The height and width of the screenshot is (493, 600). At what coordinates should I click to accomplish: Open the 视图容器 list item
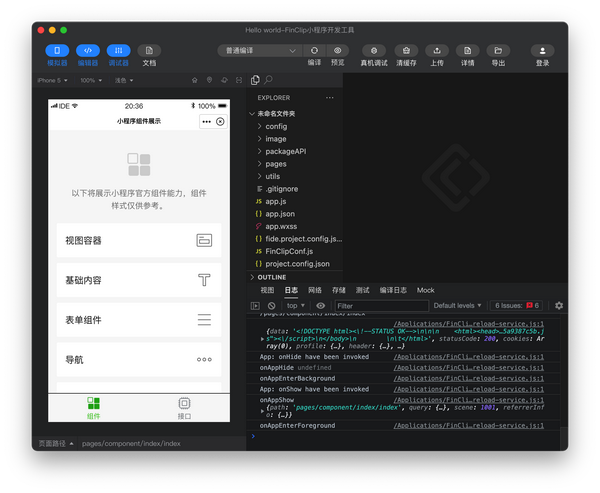[139, 240]
